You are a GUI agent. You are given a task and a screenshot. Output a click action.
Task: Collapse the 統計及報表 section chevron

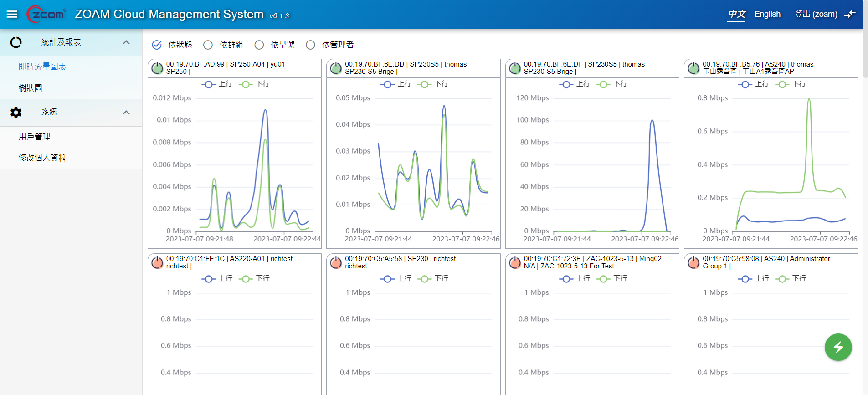(x=126, y=42)
